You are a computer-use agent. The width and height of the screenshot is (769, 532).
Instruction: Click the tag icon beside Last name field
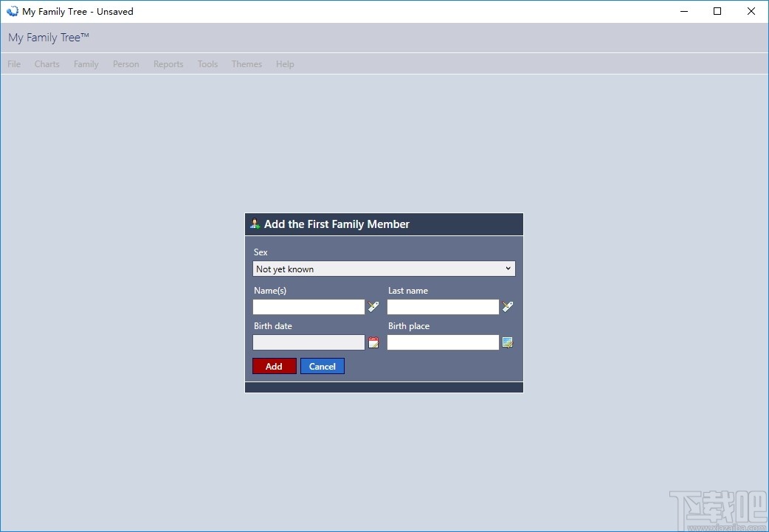(x=508, y=307)
